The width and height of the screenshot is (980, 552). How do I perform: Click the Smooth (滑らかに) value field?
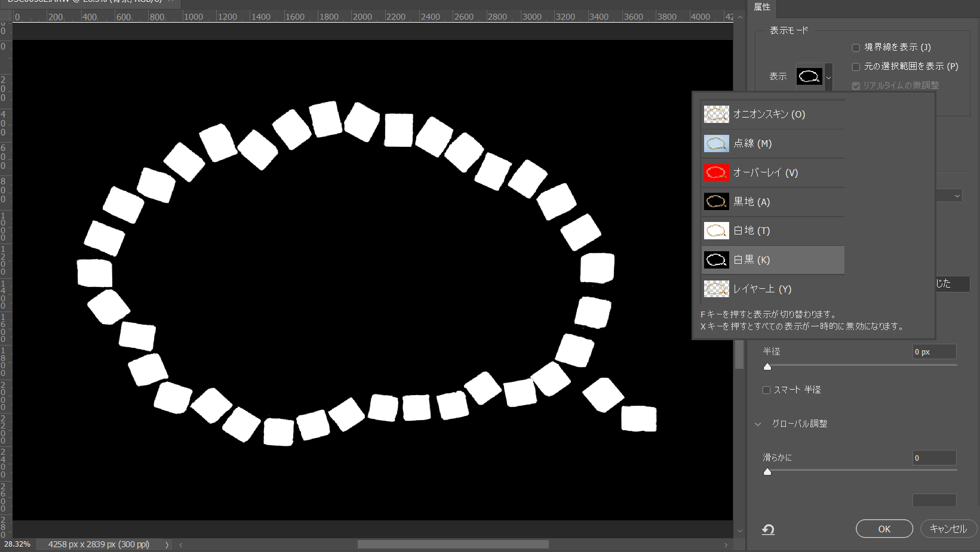(x=934, y=458)
